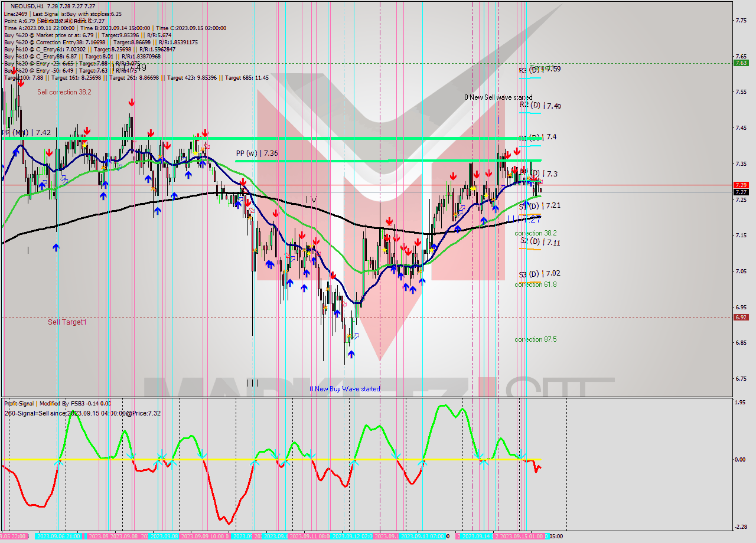Click the '2023.09.06 21:00' time marker
The height and width of the screenshot is (543, 756).
[x=60, y=536]
